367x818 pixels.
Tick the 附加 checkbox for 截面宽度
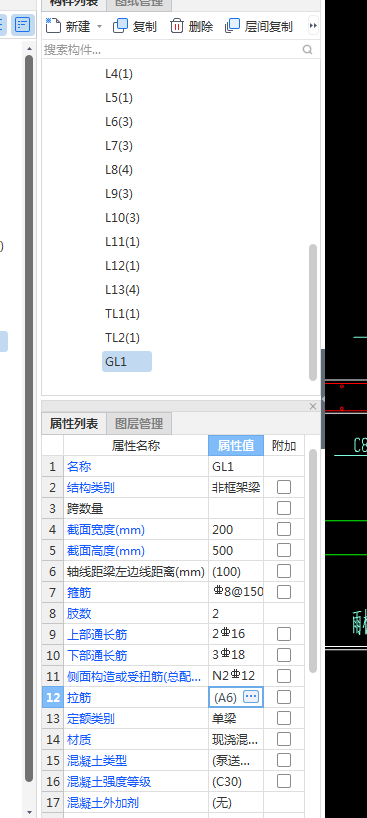[x=284, y=529]
